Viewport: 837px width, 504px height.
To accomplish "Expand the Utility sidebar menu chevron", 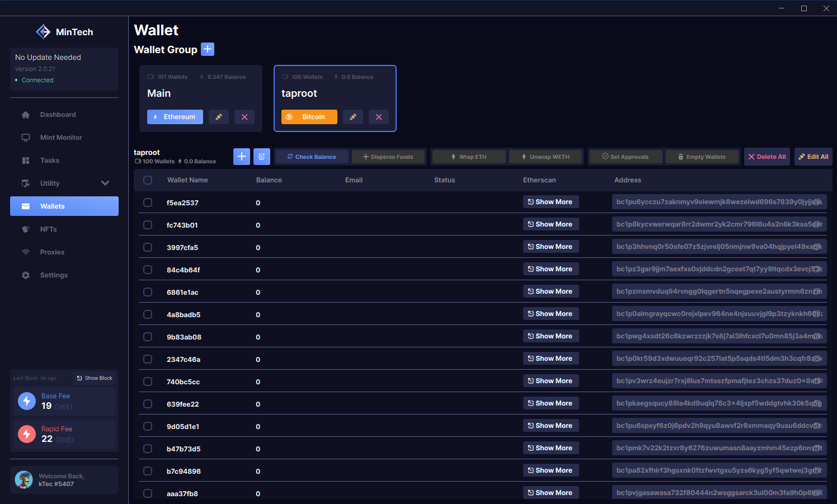I will point(105,183).
